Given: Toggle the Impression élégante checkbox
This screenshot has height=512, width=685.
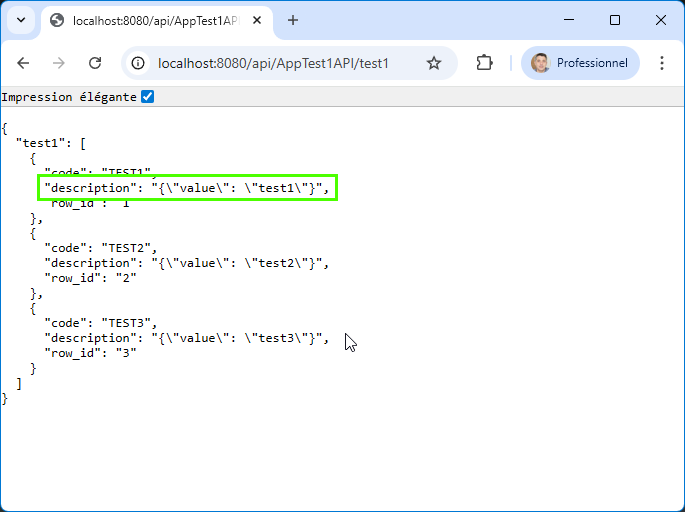Looking at the screenshot, I should [148, 97].
